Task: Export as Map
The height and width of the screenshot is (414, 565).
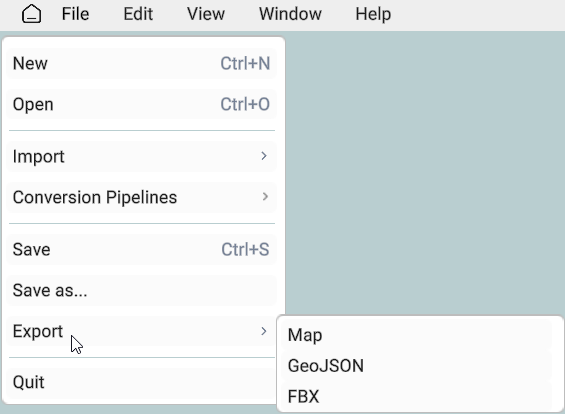Action: pos(417,335)
